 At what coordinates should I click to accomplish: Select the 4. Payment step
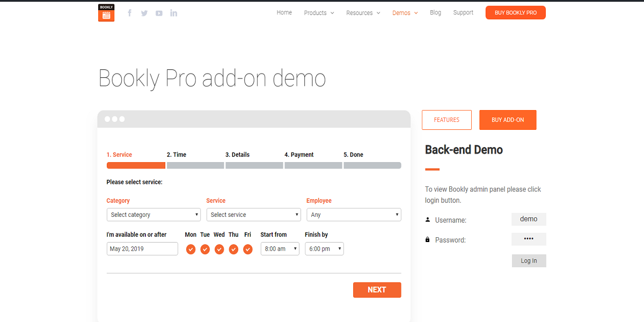pos(299,155)
